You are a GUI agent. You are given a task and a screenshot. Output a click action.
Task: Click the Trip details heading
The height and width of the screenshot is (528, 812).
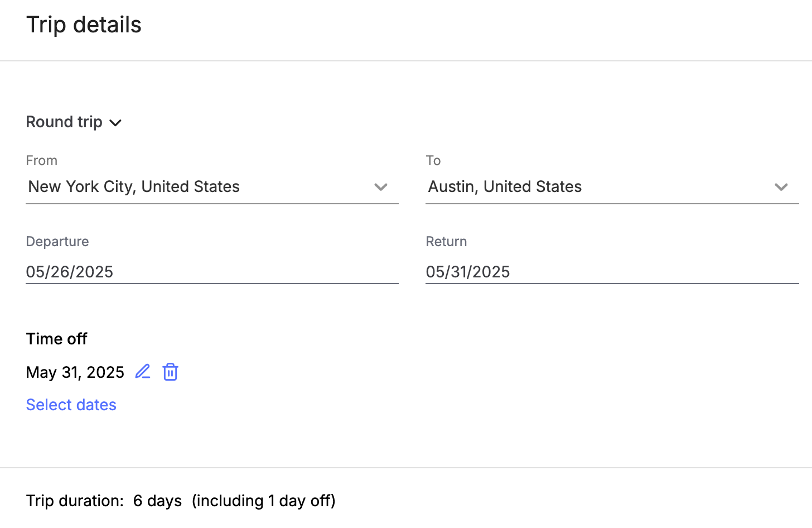(84, 25)
